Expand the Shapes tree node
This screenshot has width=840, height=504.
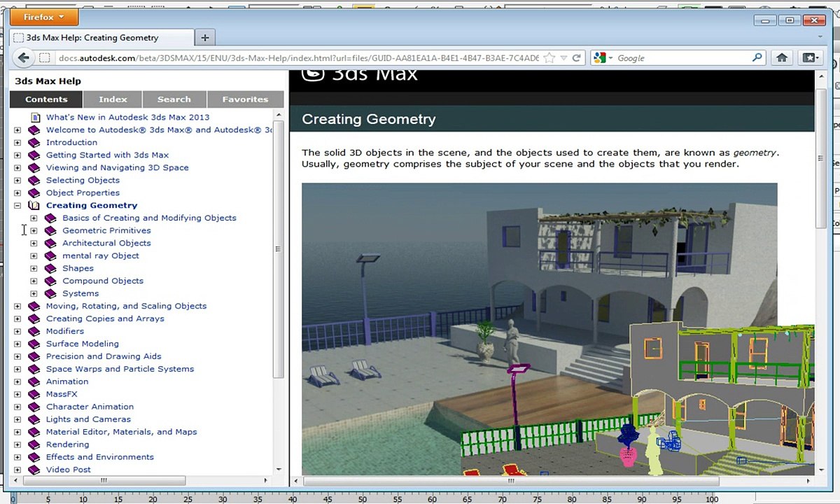click(34, 268)
